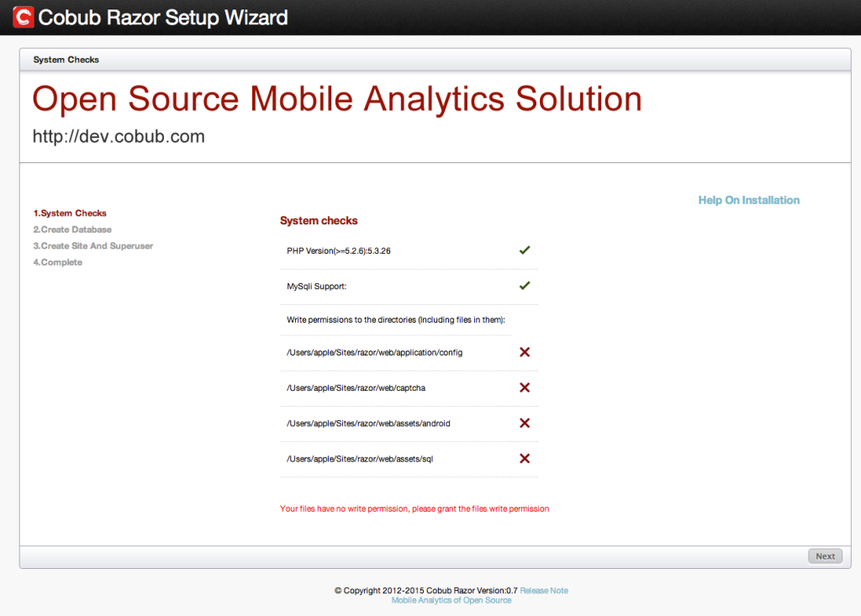Screen dimensions: 861x616
Task: Click the System Checks panel header
Action: pos(66,60)
